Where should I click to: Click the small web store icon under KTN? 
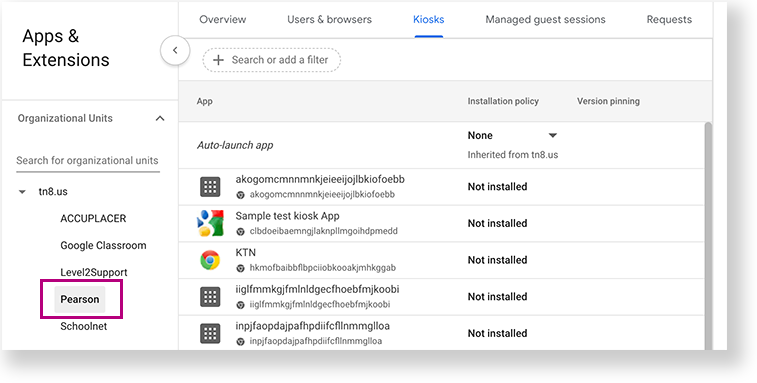click(x=240, y=268)
